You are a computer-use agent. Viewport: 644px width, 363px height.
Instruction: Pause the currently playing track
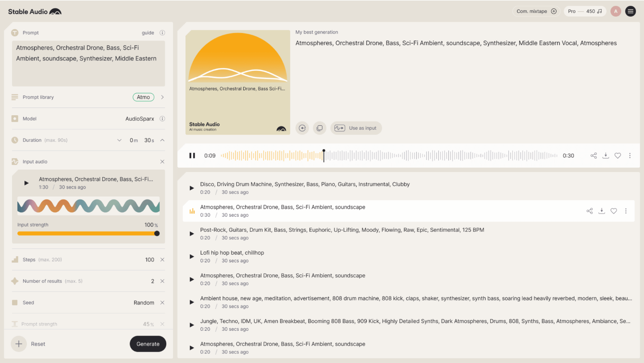tap(192, 156)
